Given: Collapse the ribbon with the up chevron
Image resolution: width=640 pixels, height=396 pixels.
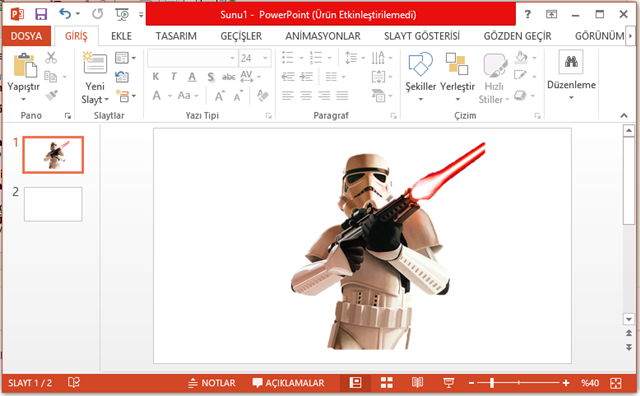Looking at the screenshot, I should pyautogui.click(x=624, y=116).
